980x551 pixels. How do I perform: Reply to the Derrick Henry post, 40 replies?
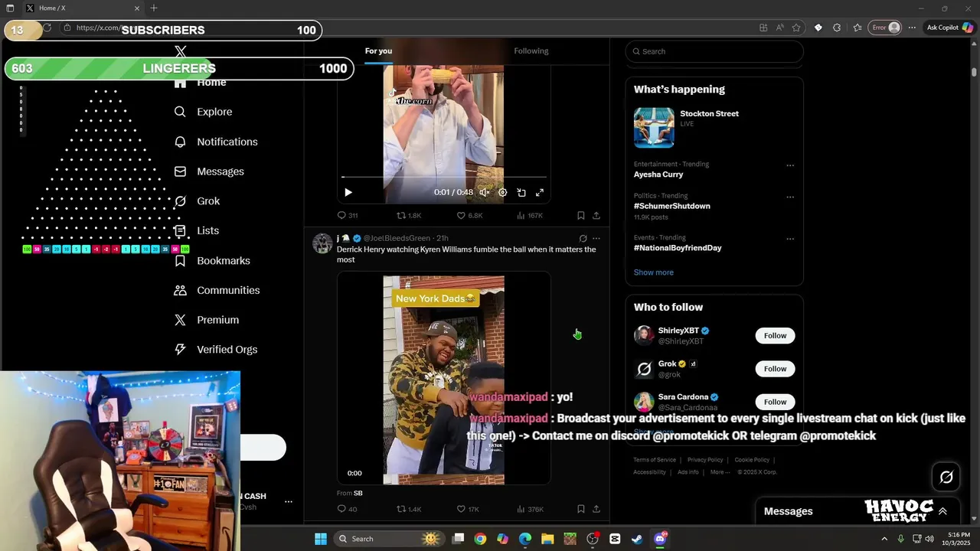(347, 509)
